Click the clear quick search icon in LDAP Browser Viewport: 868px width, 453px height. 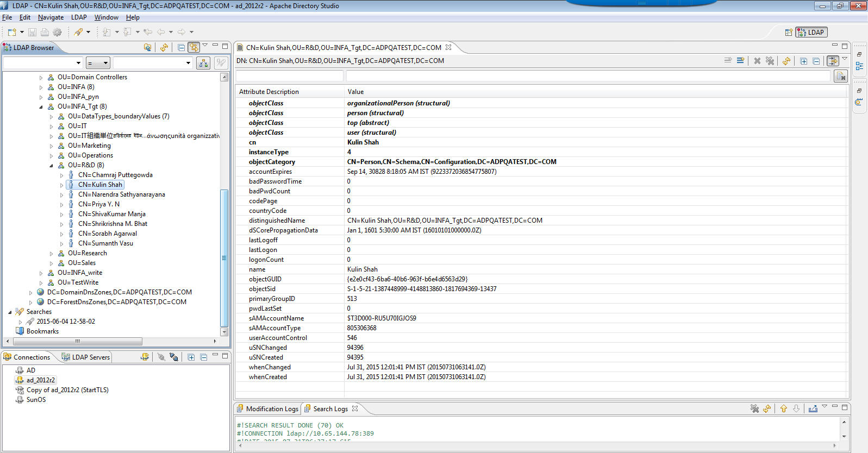point(221,63)
